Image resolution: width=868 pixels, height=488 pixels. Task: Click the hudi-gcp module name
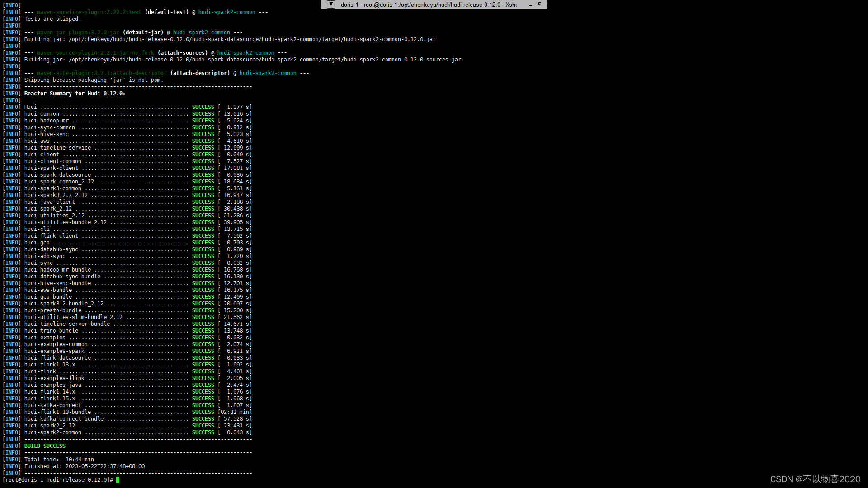click(x=37, y=243)
